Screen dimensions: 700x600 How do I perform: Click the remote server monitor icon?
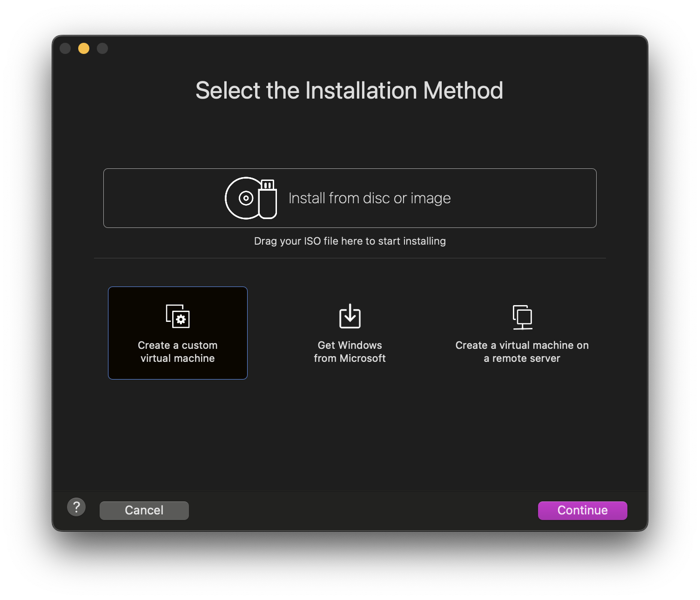point(522,317)
